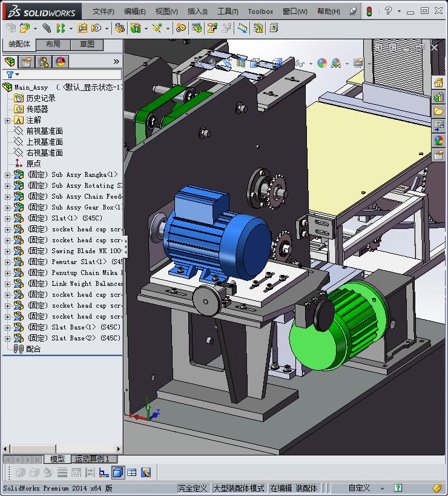Expand the Sub Assy Gear Box node
This screenshot has height=496, width=448.
(7, 208)
